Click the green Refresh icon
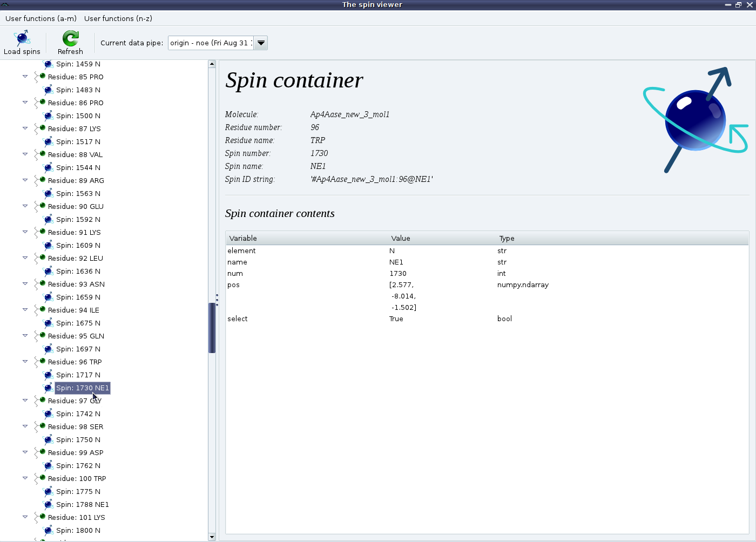This screenshot has width=756, height=542. pos(70,38)
